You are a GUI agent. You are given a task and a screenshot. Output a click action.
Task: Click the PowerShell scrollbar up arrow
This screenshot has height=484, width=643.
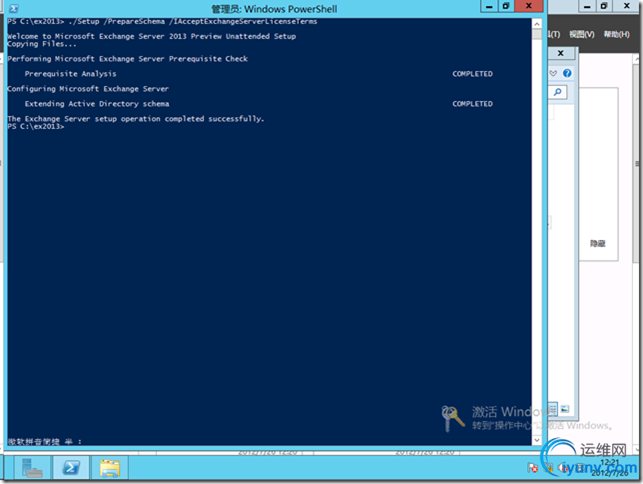point(537,24)
